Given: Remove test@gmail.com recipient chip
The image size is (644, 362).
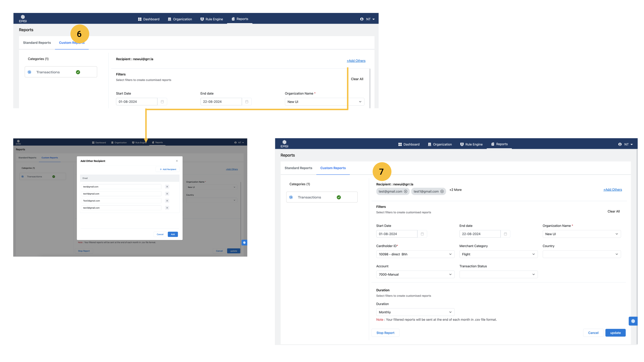Looking at the screenshot, I should (406, 191).
